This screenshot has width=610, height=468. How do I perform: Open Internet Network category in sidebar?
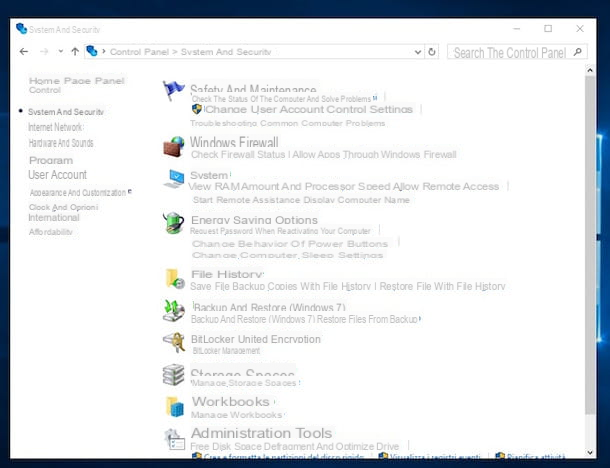coord(56,127)
